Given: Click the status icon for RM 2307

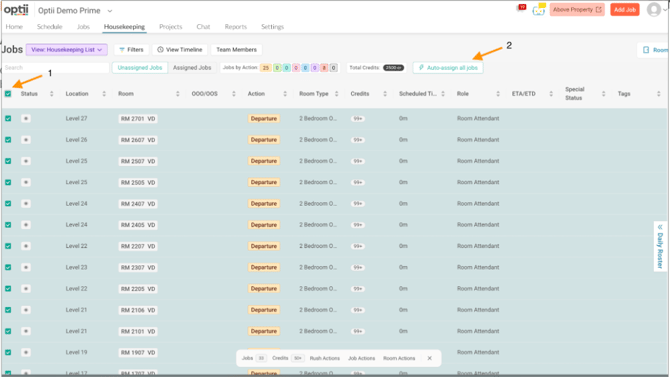Looking at the screenshot, I should 26,268.
